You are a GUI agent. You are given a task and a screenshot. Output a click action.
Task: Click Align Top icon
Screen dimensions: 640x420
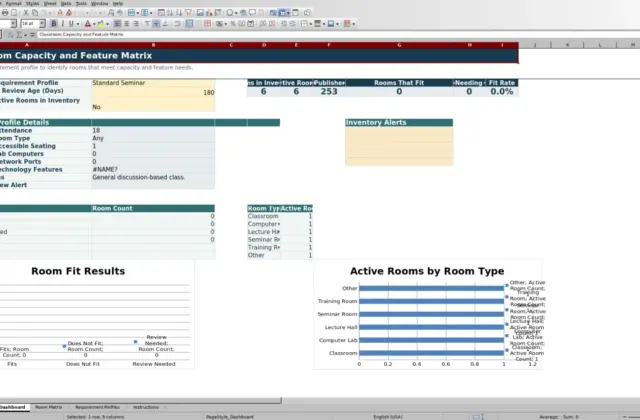[x=147, y=24]
